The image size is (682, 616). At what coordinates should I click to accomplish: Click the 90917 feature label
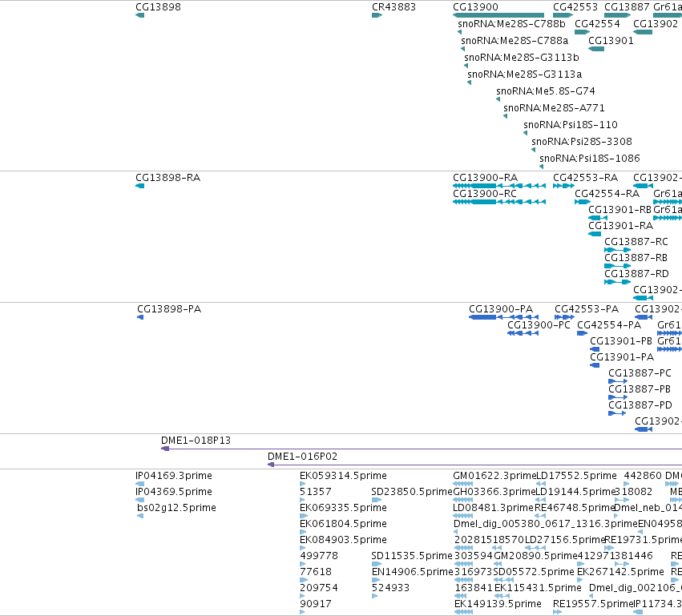click(x=315, y=604)
